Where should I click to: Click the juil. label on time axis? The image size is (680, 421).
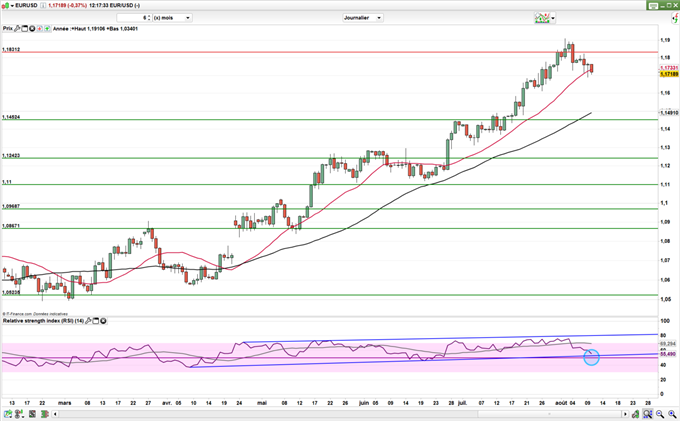(462, 403)
